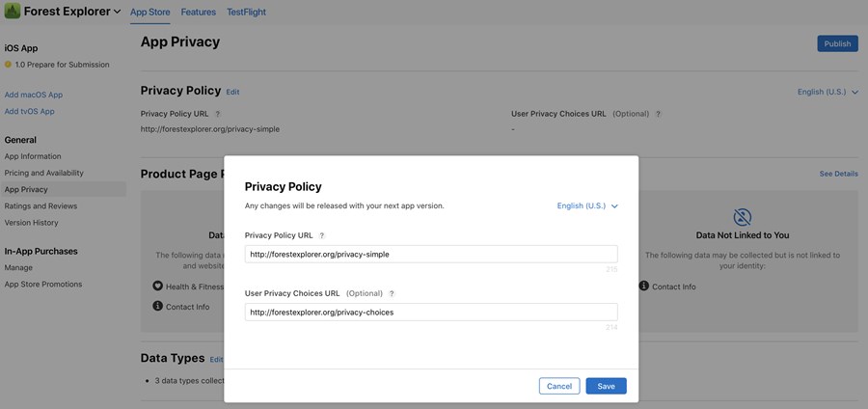
Task: Select 1.0 Prepare for Submission version
Action: coord(62,65)
